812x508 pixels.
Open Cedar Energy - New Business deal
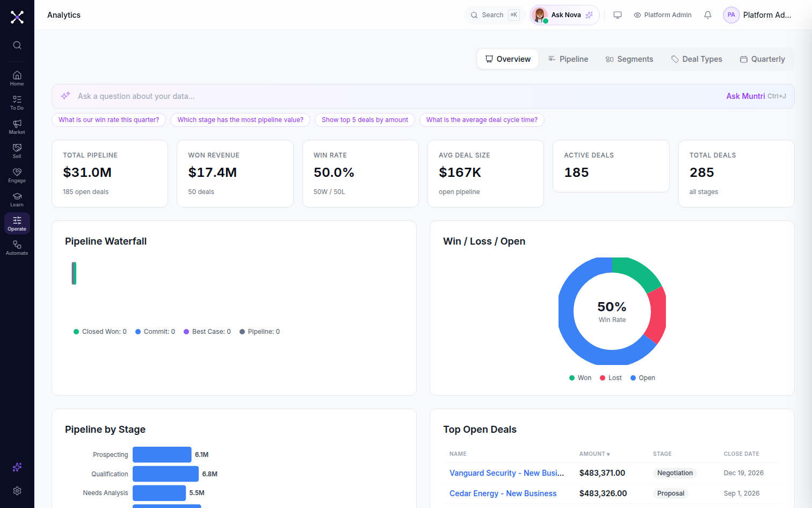coord(503,493)
